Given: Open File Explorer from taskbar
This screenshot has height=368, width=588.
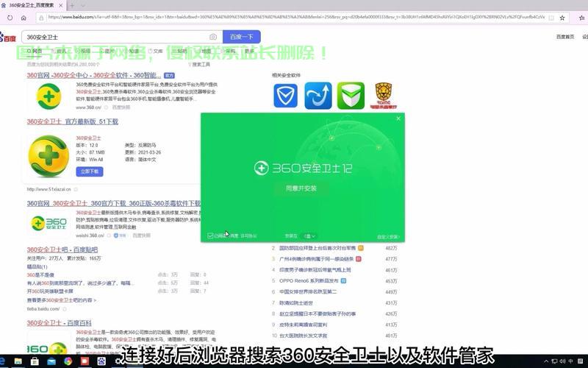Looking at the screenshot, I should [x=18, y=361].
